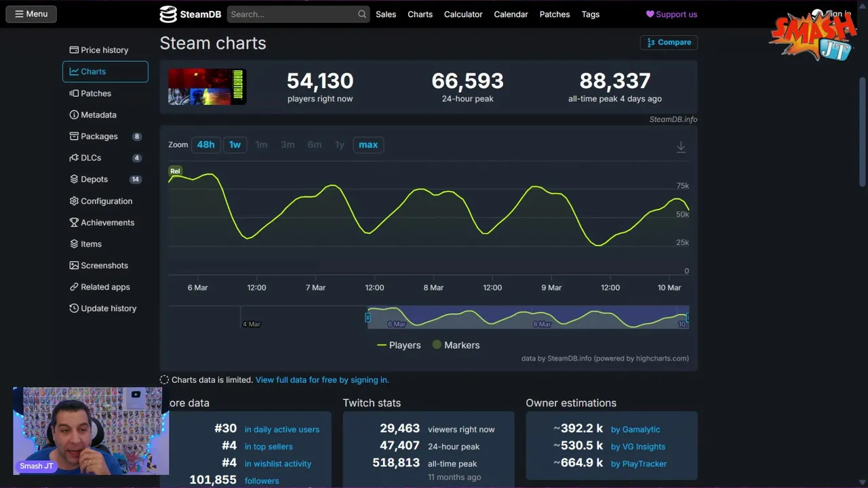
Task: Select the 1m zoom option
Action: [x=261, y=144]
